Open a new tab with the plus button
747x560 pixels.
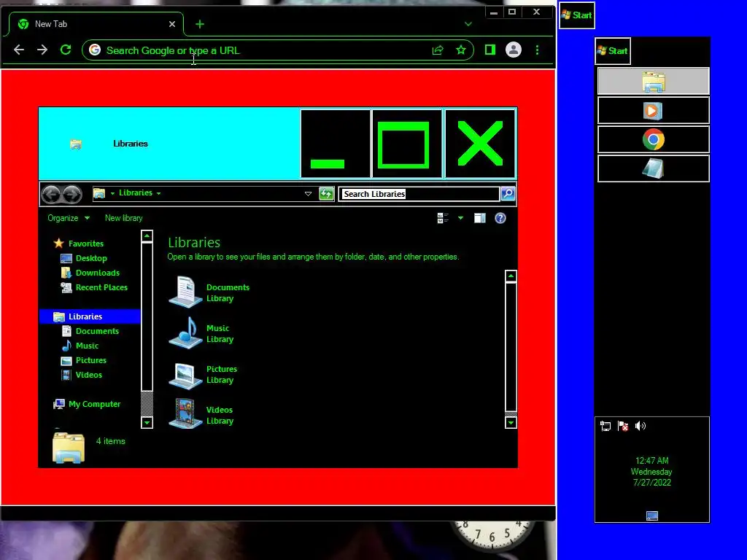click(x=200, y=24)
